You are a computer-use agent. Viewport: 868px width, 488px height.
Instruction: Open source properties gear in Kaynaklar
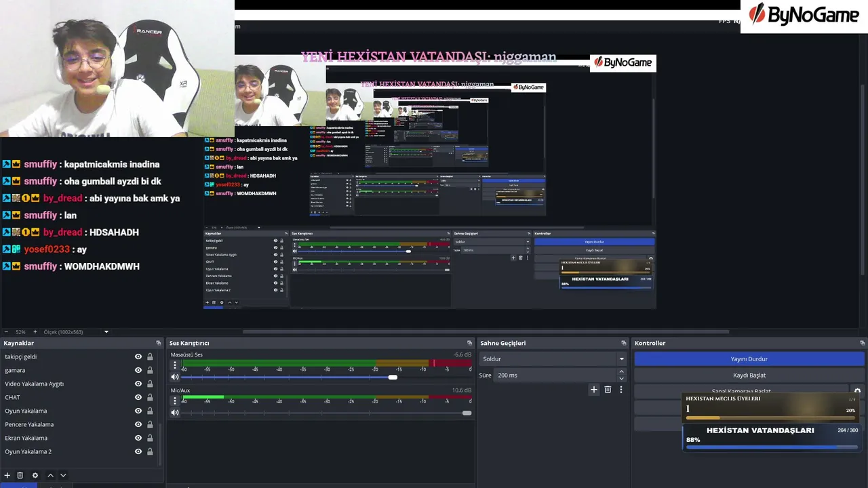coord(35,476)
